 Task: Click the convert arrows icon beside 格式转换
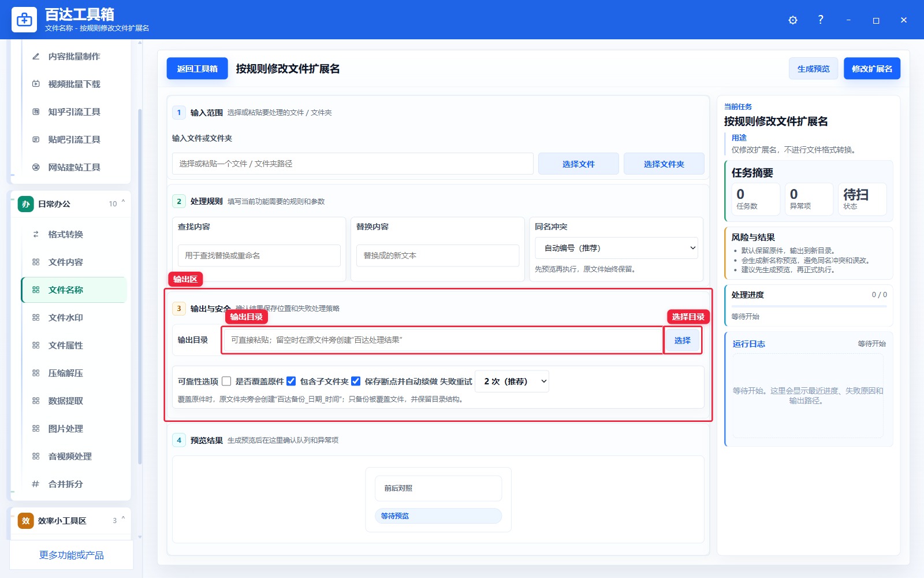click(x=36, y=235)
